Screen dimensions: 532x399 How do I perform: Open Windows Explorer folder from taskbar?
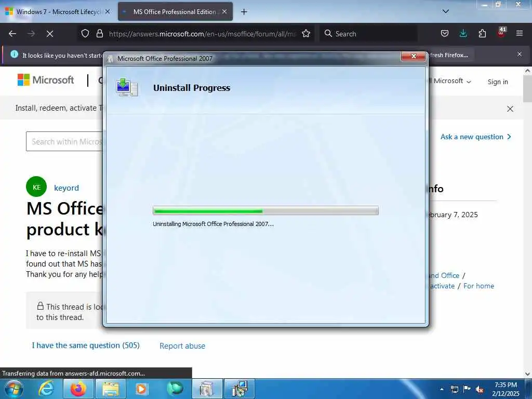point(111,389)
